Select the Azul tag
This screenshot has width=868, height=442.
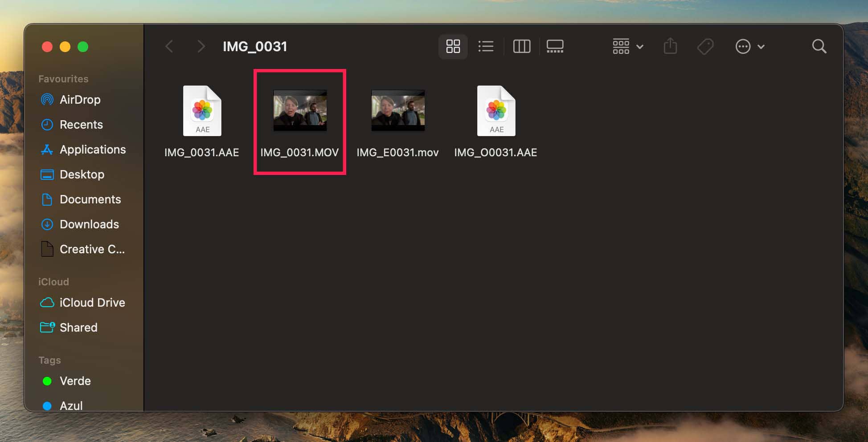71,405
